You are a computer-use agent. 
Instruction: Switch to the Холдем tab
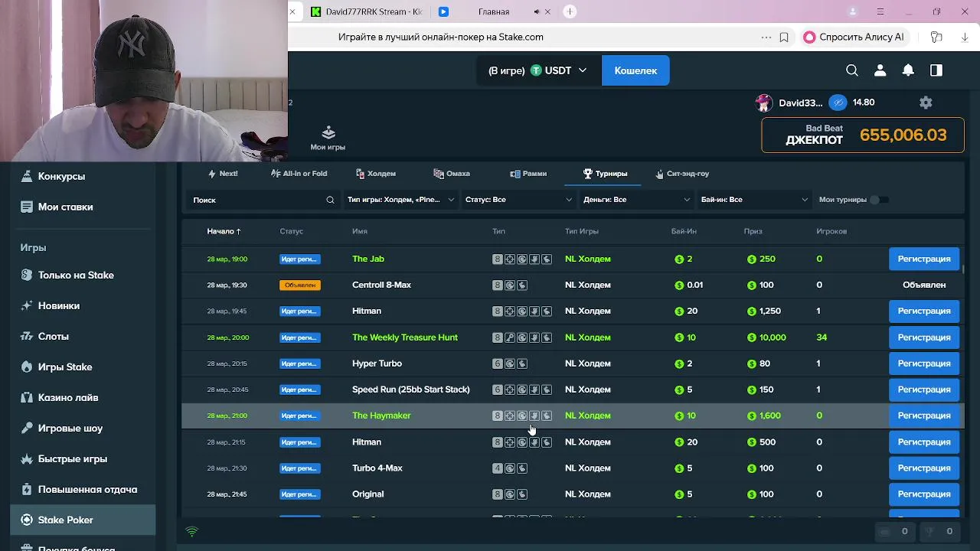coord(376,174)
